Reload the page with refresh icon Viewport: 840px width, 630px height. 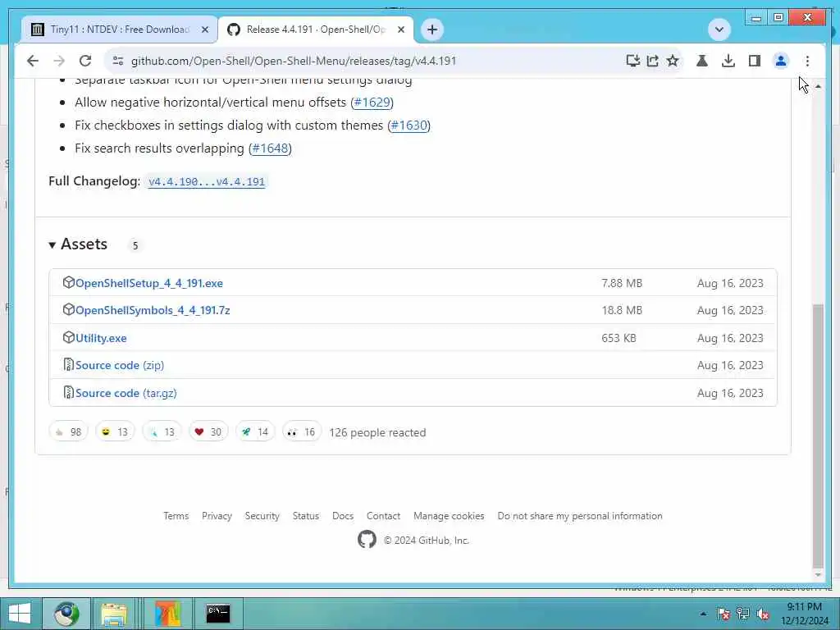[85, 61]
